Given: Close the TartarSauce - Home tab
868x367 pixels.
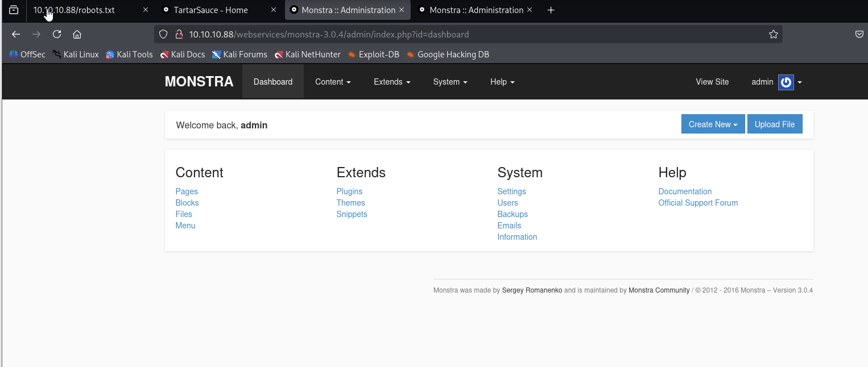Looking at the screenshot, I should click(274, 10).
